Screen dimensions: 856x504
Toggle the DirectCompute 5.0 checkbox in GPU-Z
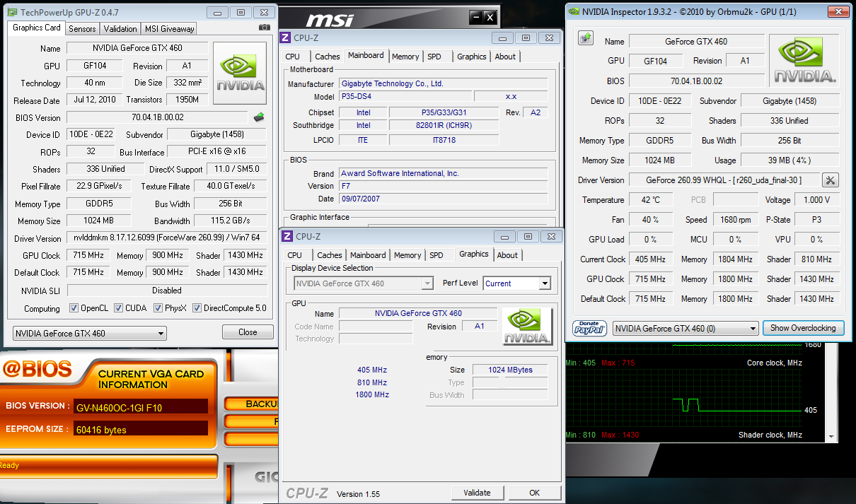(197, 308)
